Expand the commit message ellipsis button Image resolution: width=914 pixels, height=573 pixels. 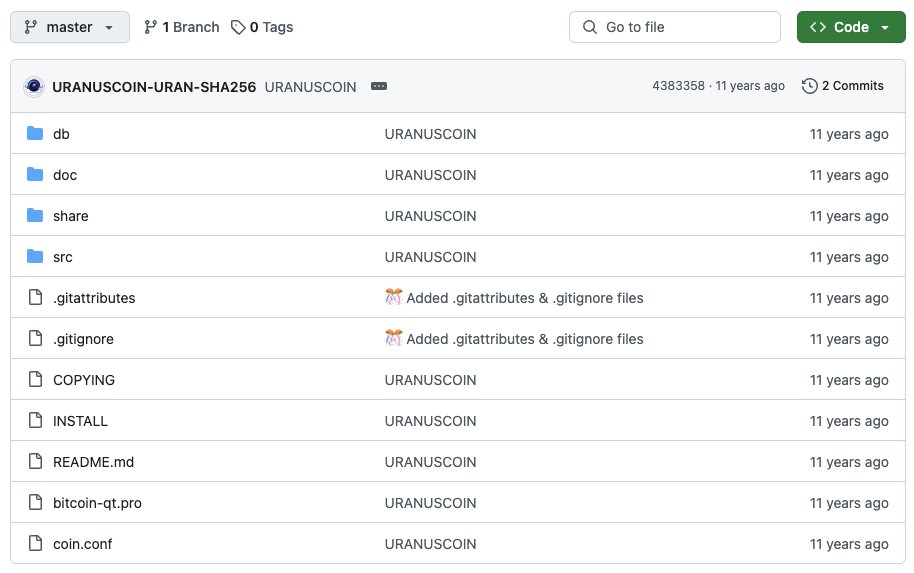coord(379,86)
